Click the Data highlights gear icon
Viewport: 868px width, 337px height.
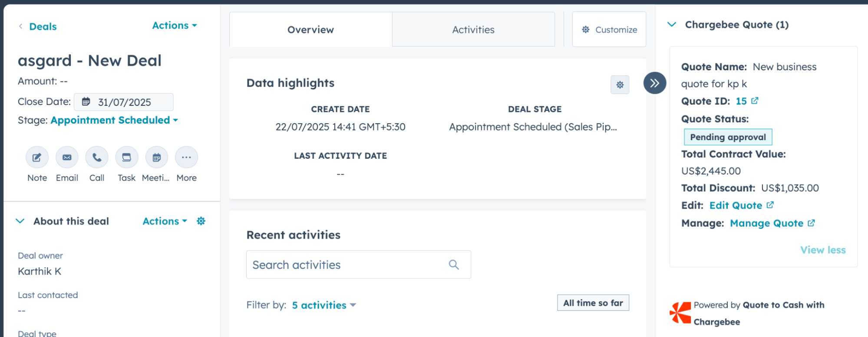tap(620, 85)
